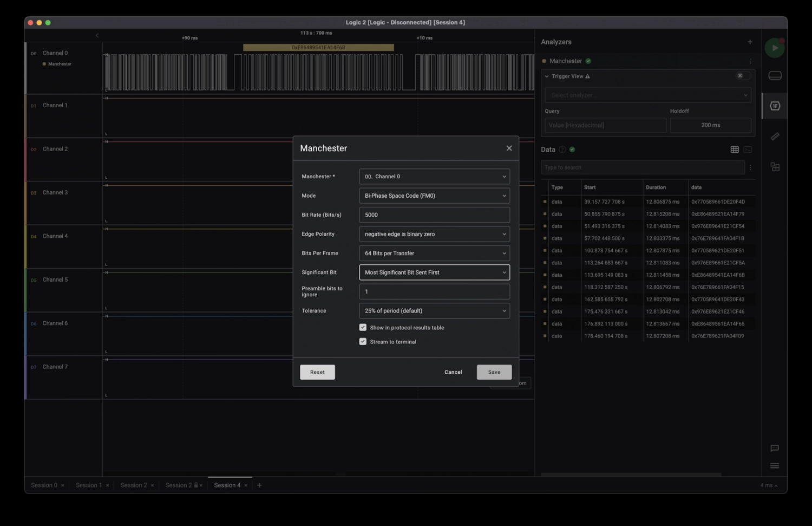Image resolution: width=812 pixels, height=526 pixels.
Task: Open the measurements ruler icon
Action: click(x=775, y=137)
